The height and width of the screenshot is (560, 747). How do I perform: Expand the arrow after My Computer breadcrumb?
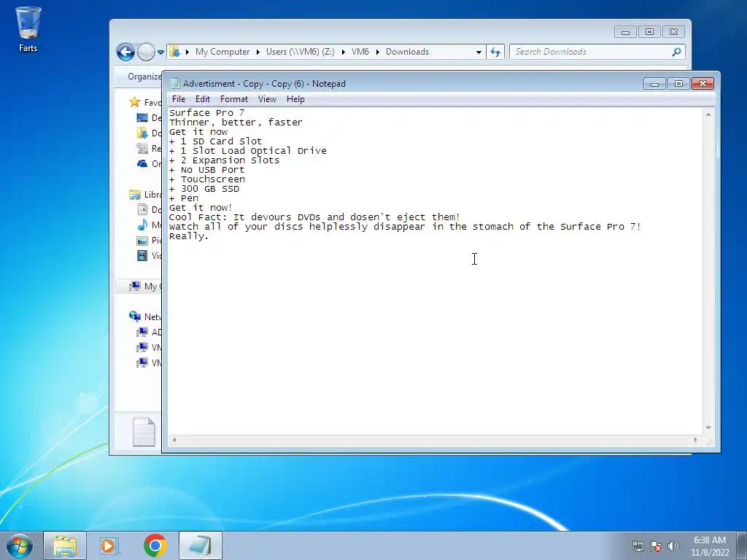258,52
